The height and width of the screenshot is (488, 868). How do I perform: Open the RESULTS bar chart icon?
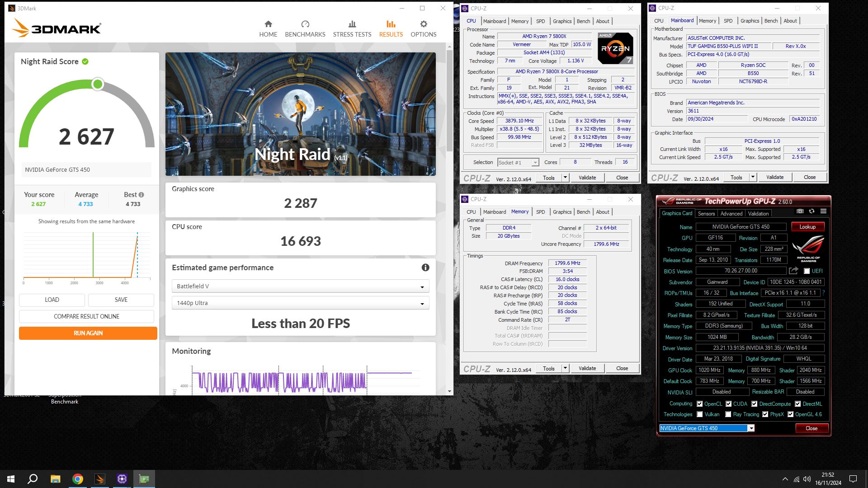coord(391,24)
